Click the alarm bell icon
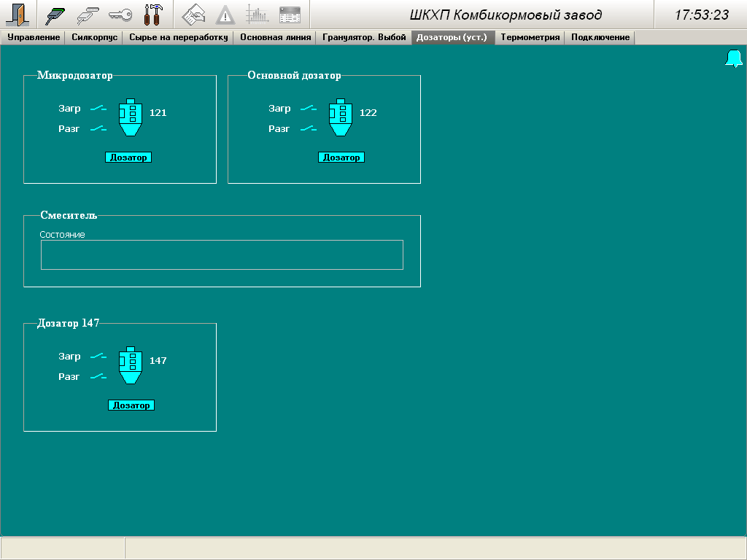This screenshot has height=560, width=747. click(x=733, y=59)
